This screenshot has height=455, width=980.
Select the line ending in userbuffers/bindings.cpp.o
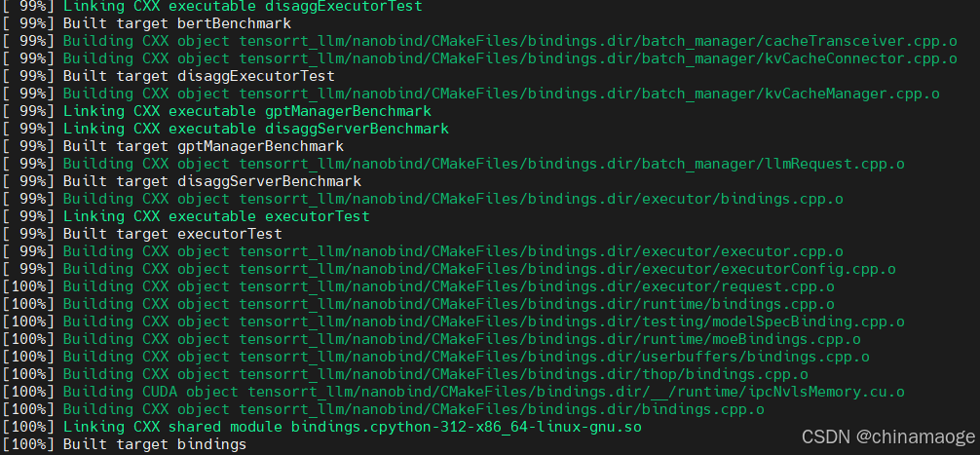436,357
